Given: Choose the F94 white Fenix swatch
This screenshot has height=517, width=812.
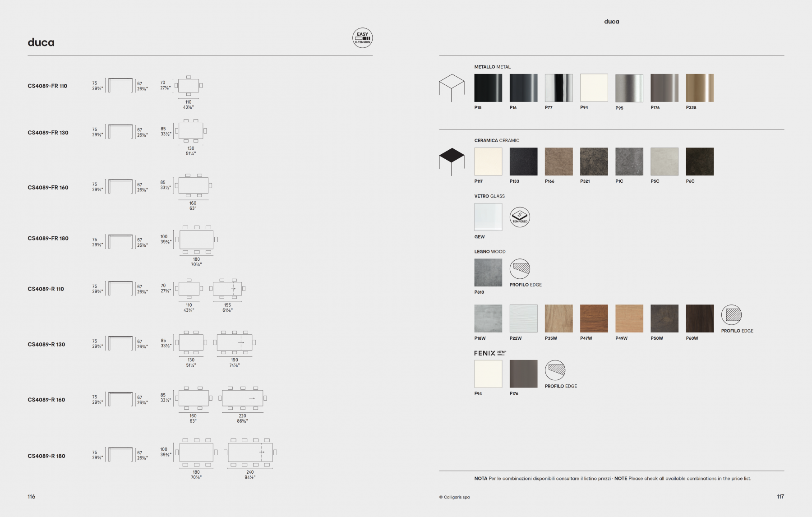Looking at the screenshot, I should click(488, 374).
